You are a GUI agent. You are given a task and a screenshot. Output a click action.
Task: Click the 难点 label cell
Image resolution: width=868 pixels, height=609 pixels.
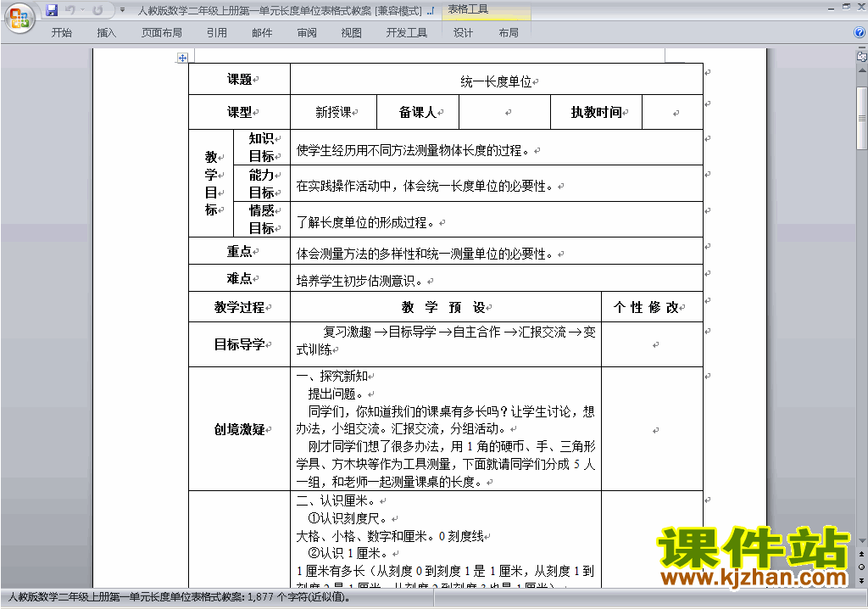[239, 278]
